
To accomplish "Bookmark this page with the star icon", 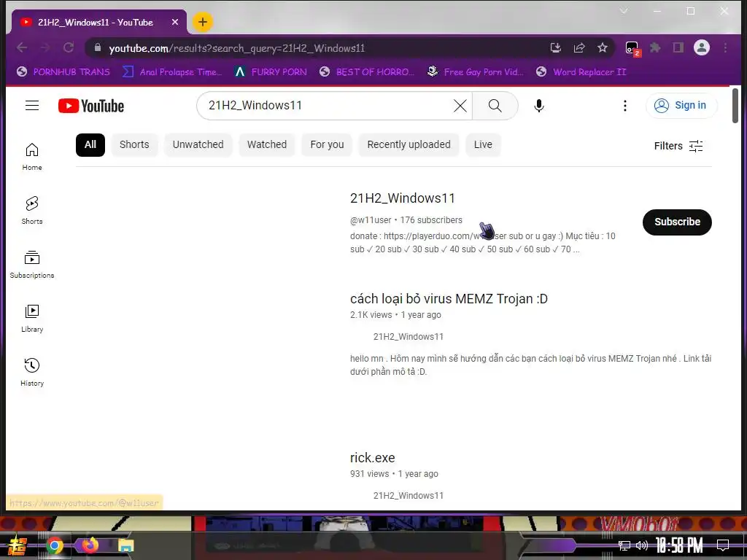I will 602,47.
